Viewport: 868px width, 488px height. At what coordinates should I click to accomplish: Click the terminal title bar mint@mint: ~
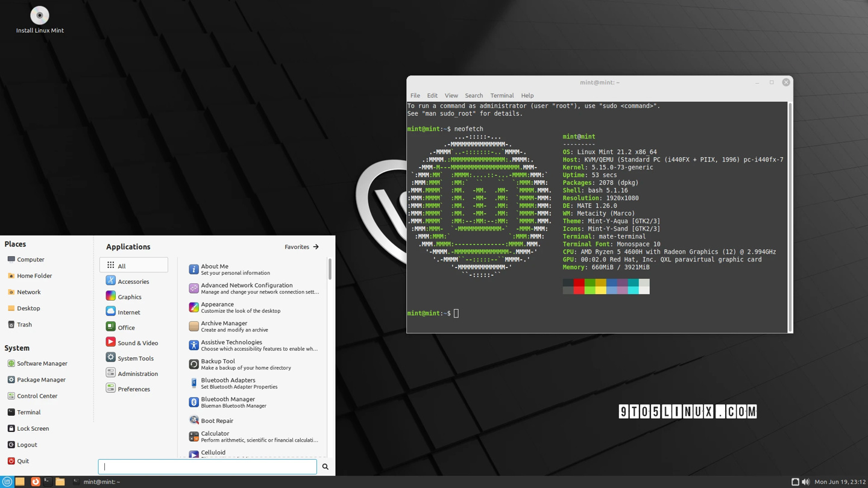[600, 83]
